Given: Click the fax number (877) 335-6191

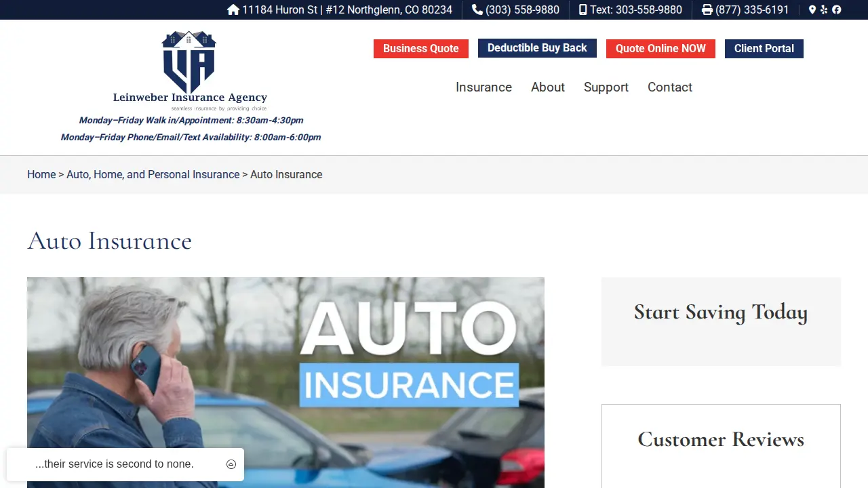Looking at the screenshot, I should pos(745,9).
